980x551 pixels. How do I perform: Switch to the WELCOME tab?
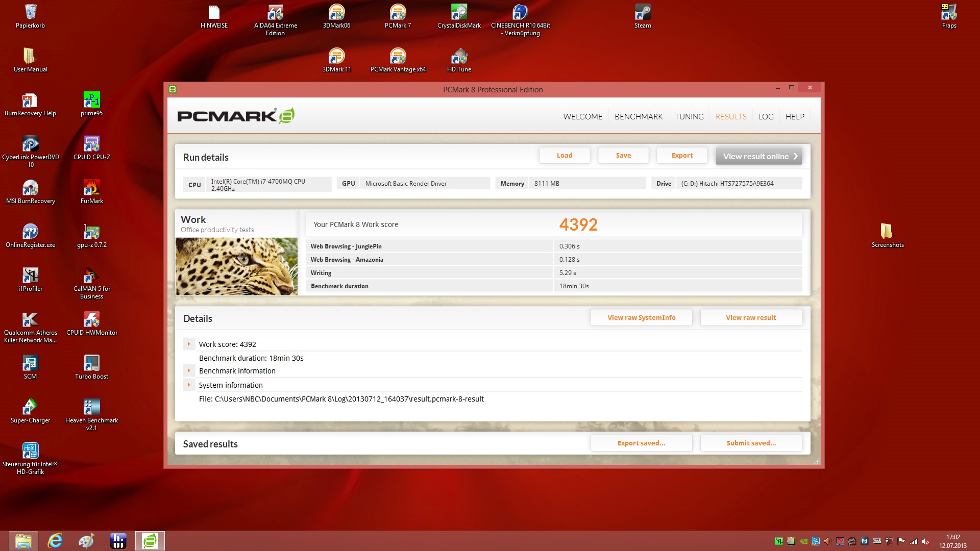[x=582, y=117]
